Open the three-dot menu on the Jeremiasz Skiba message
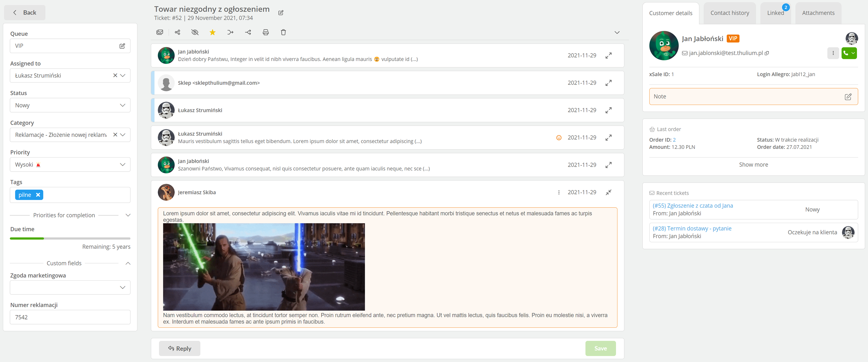Viewport: 868px width, 362px height. point(559,192)
